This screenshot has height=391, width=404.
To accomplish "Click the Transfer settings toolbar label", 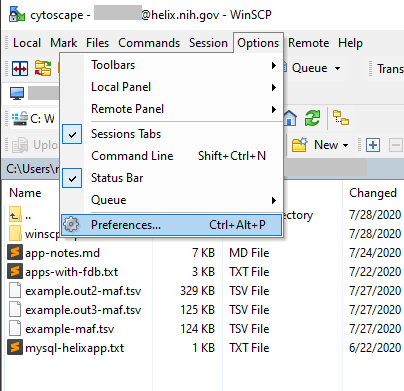I will pyautogui.click(x=390, y=69).
